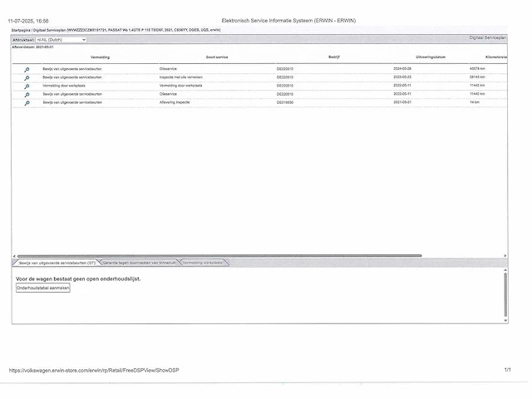Image resolution: width=532 pixels, height=399 pixels.
Task: Click the down arrow of the lower panel scrollbar
Action: point(505,320)
